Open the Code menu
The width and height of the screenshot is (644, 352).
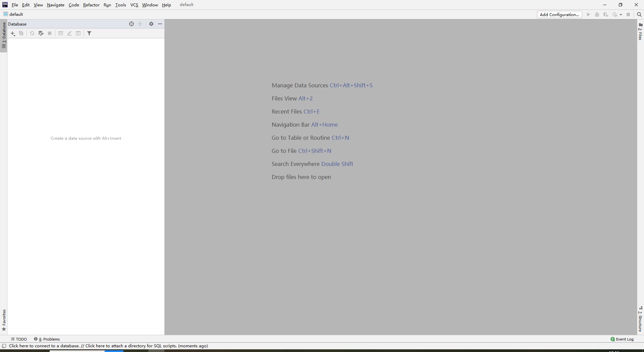(x=74, y=5)
